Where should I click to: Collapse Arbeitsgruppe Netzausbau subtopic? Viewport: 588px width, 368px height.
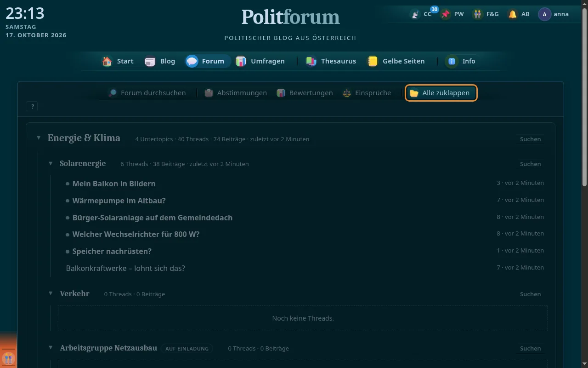(51, 348)
